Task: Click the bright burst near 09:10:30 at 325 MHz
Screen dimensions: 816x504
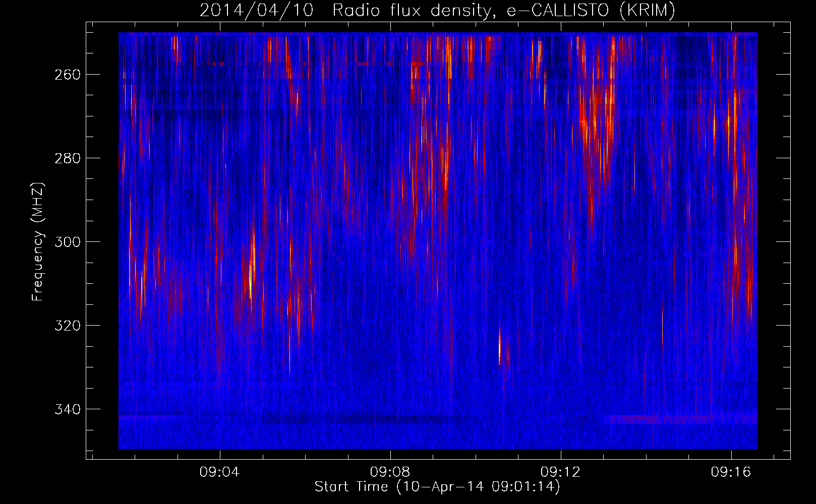Action: point(500,347)
